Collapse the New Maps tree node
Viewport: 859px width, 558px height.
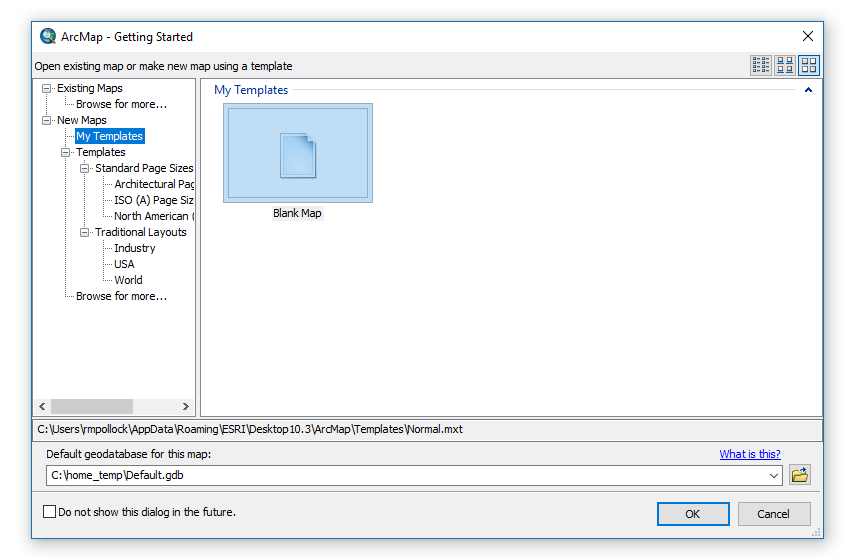pyautogui.click(x=47, y=120)
